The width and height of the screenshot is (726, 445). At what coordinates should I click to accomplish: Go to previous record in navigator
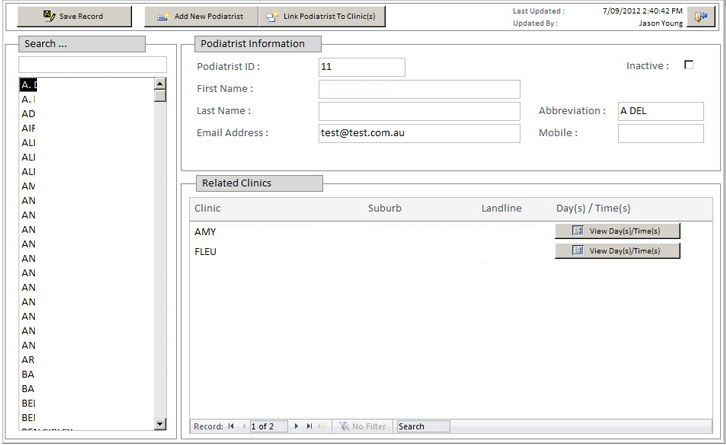point(244,426)
